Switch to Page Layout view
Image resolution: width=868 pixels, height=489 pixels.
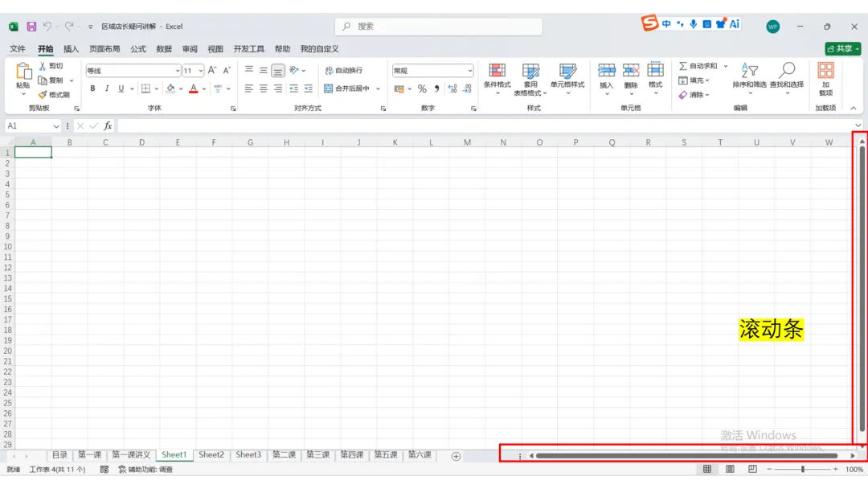click(730, 469)
